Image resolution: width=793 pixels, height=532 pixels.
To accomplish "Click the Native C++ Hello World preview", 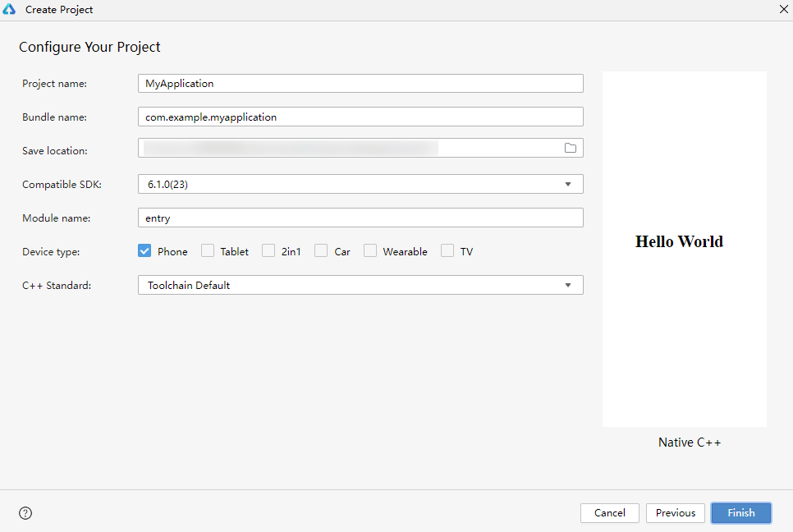I will [x=685, y=249].
